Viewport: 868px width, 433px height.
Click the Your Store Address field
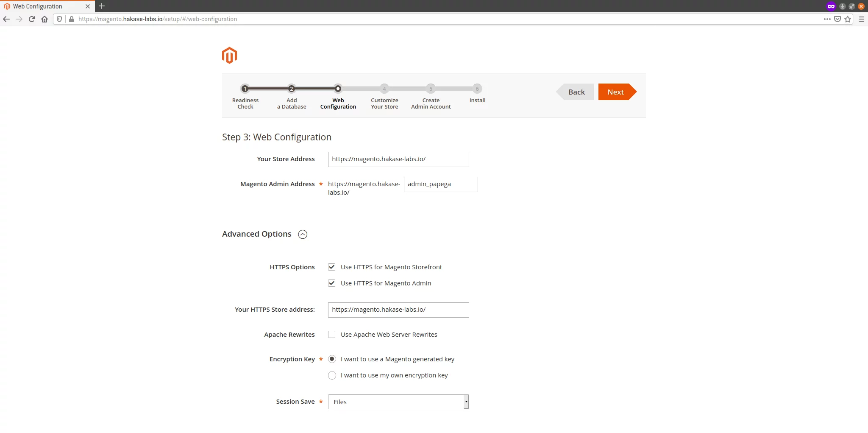tap(398, 159)
